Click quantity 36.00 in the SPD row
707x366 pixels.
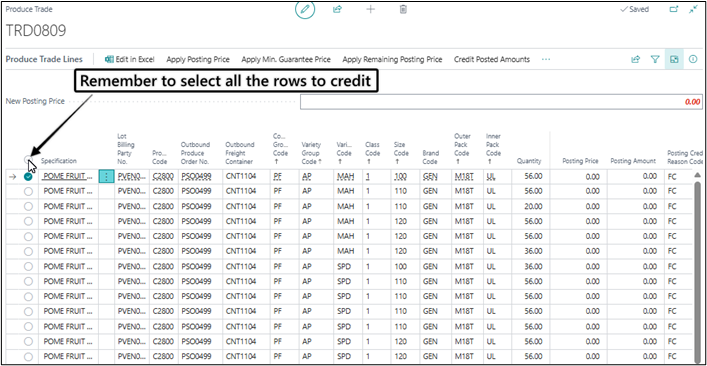coord(527,266)
